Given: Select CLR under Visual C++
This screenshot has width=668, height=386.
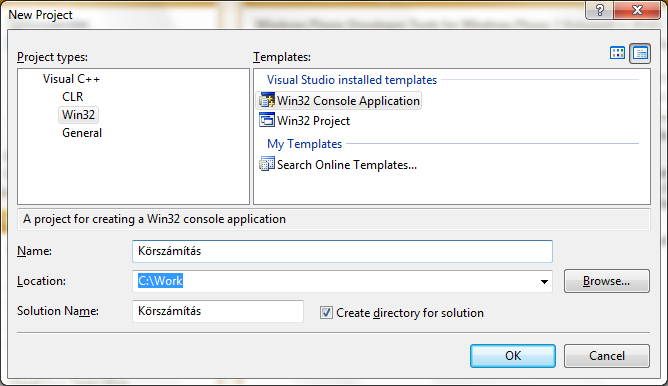Looking at the screenshot, I should 73,97.
